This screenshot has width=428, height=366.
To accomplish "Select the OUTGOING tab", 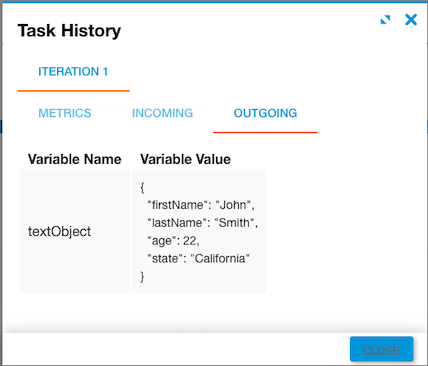I will [x=265, y=113].
